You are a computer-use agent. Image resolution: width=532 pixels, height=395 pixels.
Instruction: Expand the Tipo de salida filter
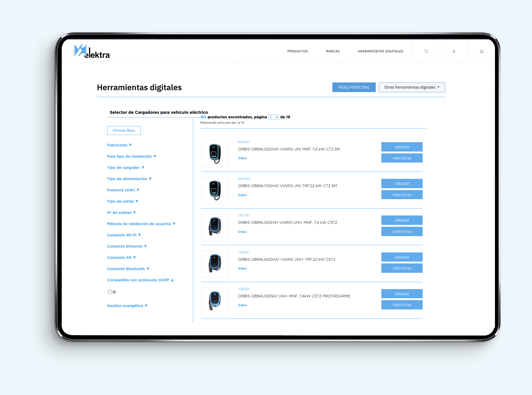pos(122,201)
